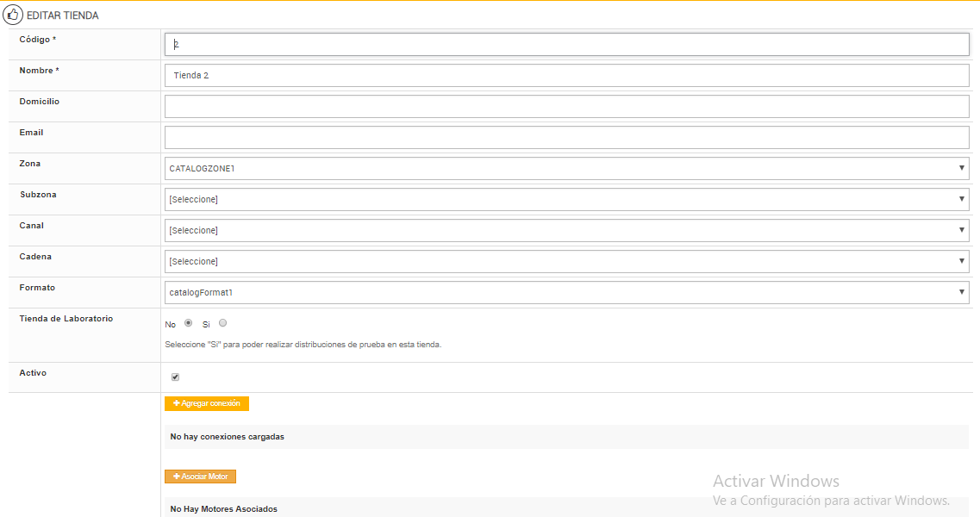Focus the Nombre text field
The width and height of the screenshot is (980, 517).
[x=566, y=75]
